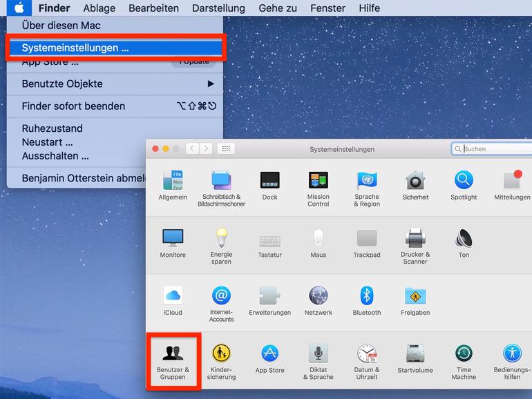This screenshot has height=399, width=532.
Task: Open Schreibtisch & Bildschirmschoner settings
Action: 221,188
